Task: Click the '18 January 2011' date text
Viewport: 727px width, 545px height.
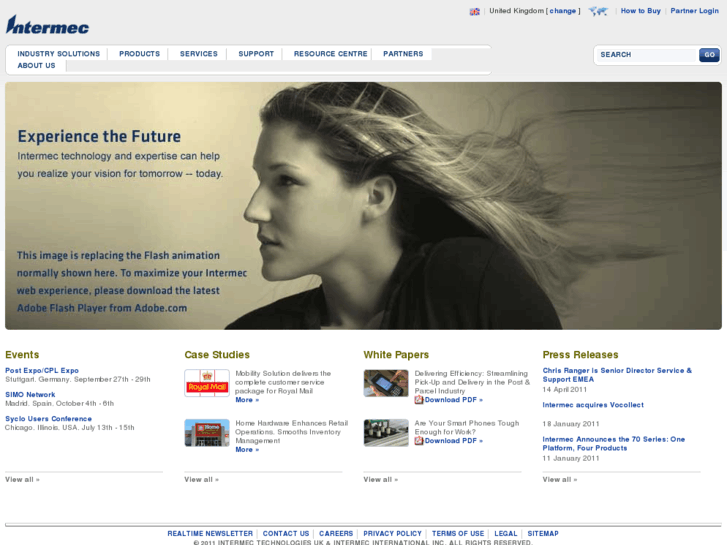Action: click(571, 424)
